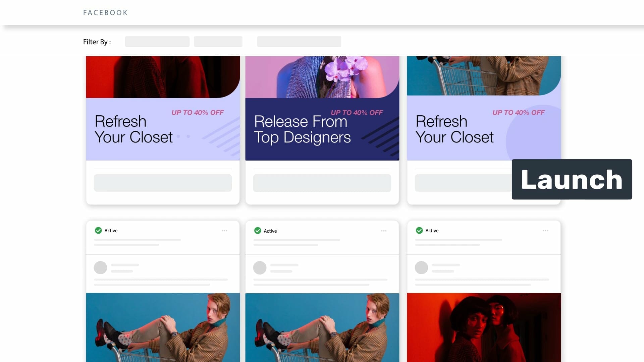Select bottom-left shopping cart ad image
This screenshot has height=362, width=644.
pos(163,327)
